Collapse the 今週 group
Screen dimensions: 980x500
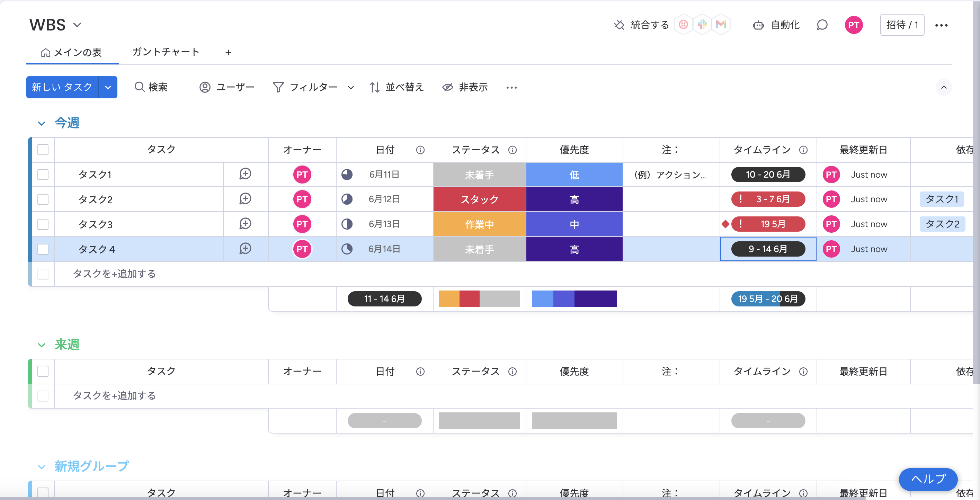click(42, 123)
